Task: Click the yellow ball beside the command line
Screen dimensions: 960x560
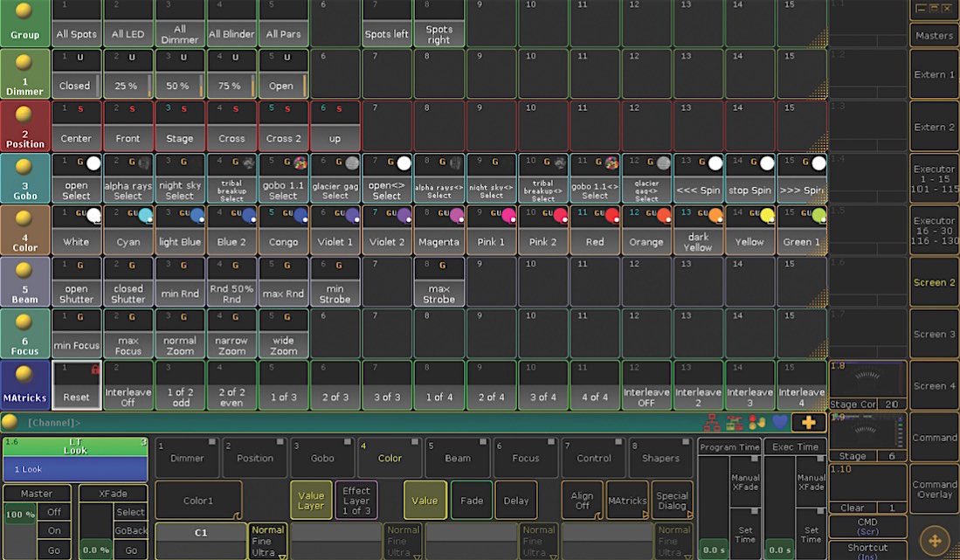Action: click(10, 422)
